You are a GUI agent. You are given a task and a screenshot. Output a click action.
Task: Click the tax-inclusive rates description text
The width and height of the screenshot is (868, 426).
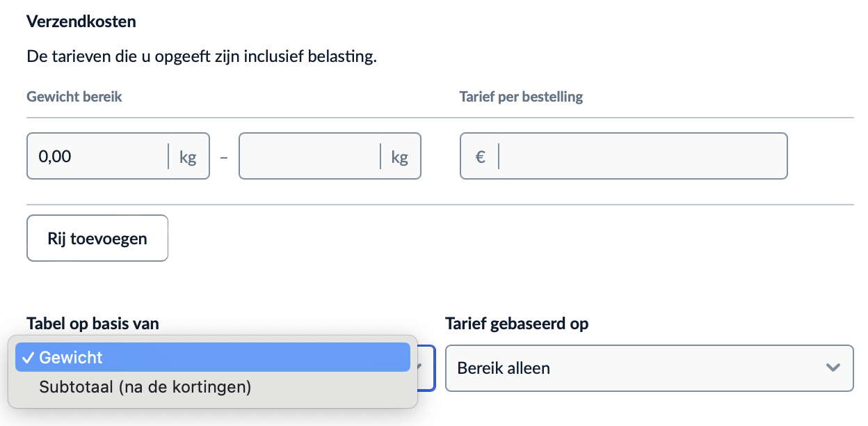[x=202, y=56]
